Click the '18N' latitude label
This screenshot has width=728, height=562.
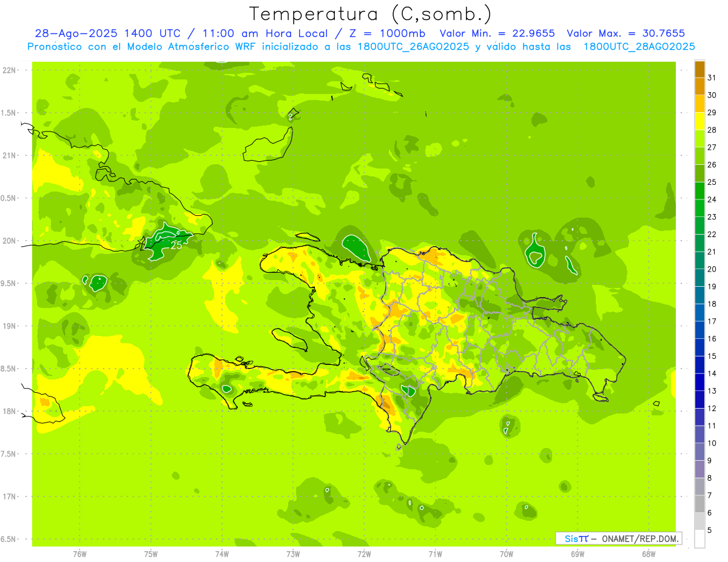9,411
